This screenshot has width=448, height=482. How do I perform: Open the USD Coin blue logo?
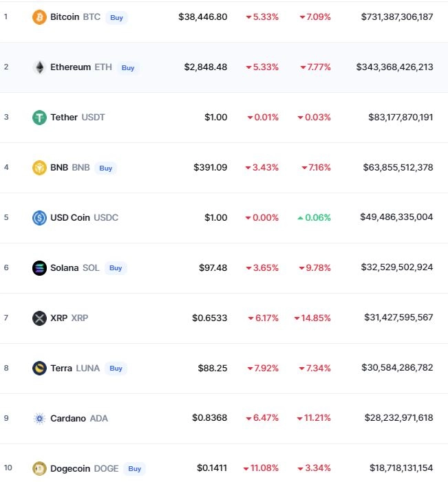coord(40,218)
